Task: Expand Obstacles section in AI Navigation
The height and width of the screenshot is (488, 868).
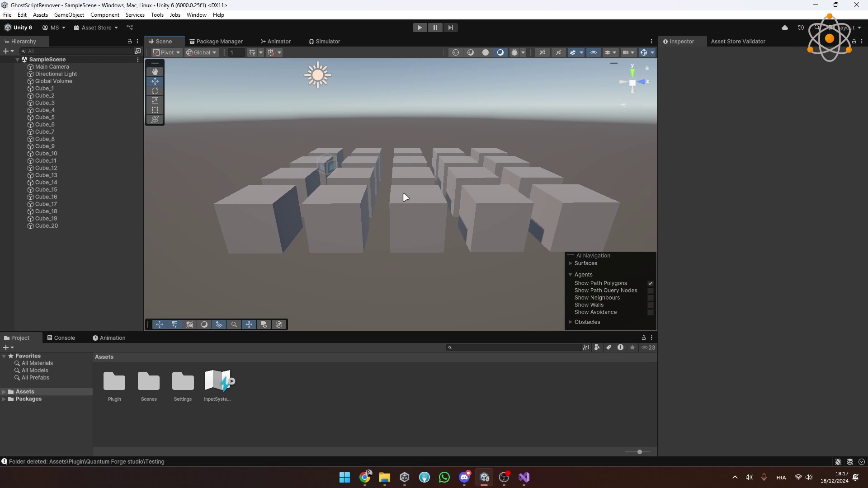Action: point(571,322)
